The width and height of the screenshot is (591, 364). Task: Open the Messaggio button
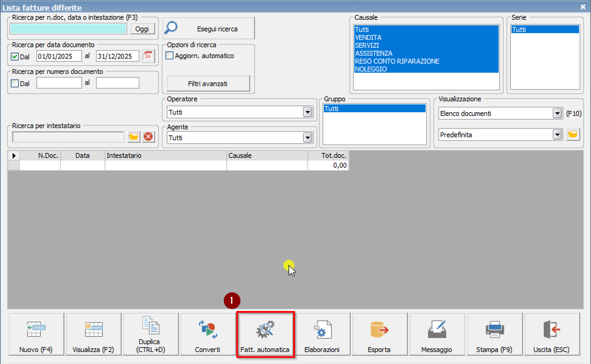436,335
